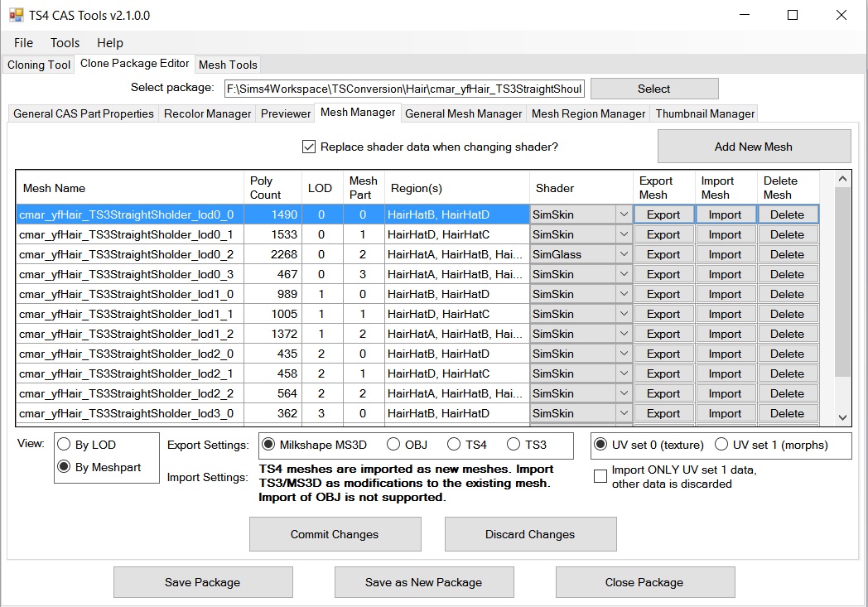
Task: Switch to the Recolor Manager tab
Action: (207, 113)
